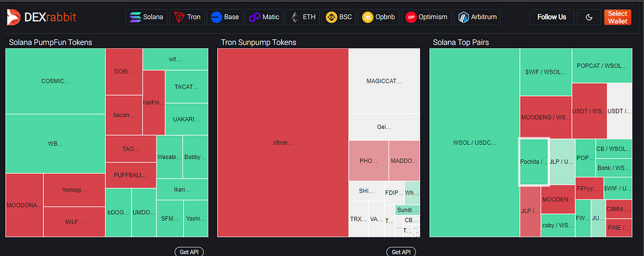
Task: Open the Wasabi token tile
Action: pos(169,157)
